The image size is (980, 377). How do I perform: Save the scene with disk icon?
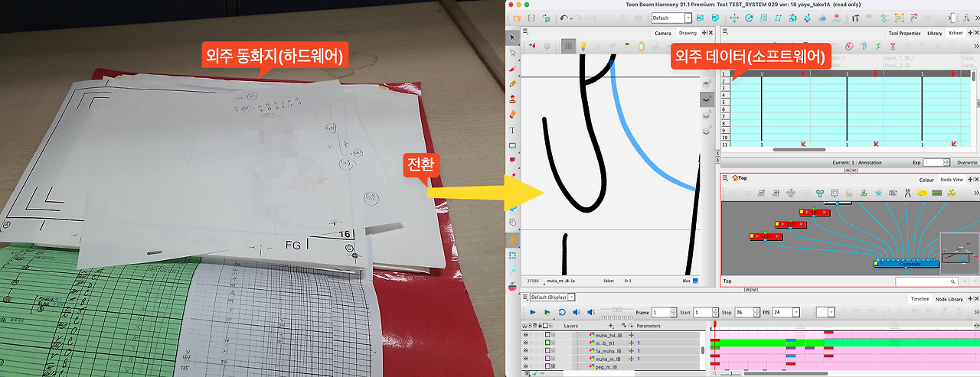tap(531, 18)
